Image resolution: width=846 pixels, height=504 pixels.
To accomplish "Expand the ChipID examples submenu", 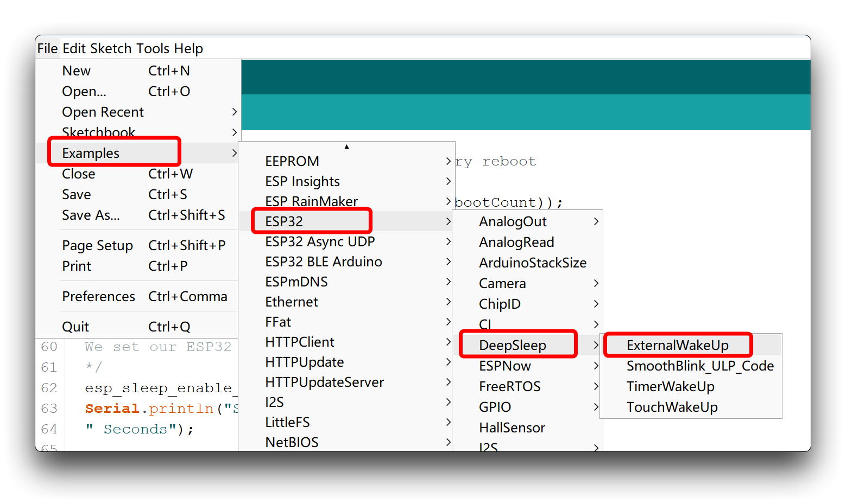I will pyautogui.click(x=528, y=304).
